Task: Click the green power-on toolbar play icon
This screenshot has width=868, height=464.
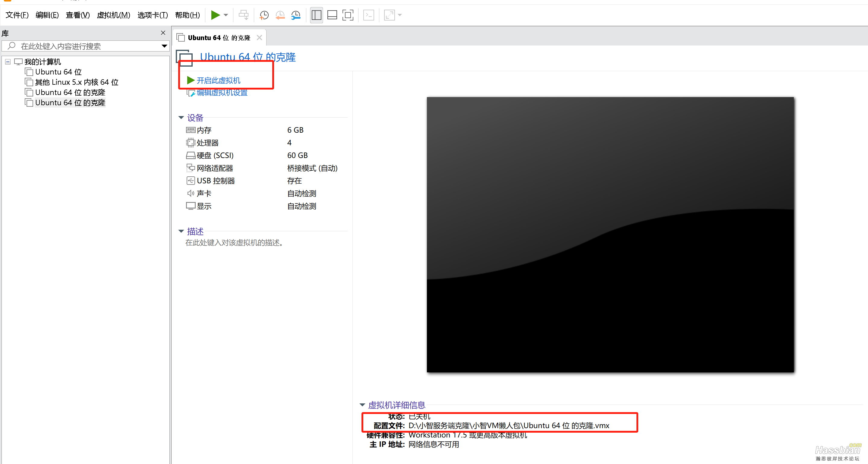Action: coord(215,15)
